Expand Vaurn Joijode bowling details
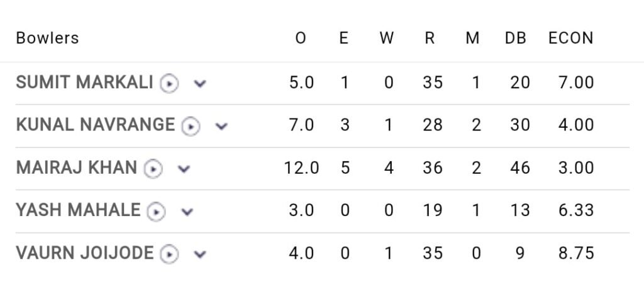Image resolution: width=644 pixels, height=308 pixels. pyautogui.click(x=200, y=254)
